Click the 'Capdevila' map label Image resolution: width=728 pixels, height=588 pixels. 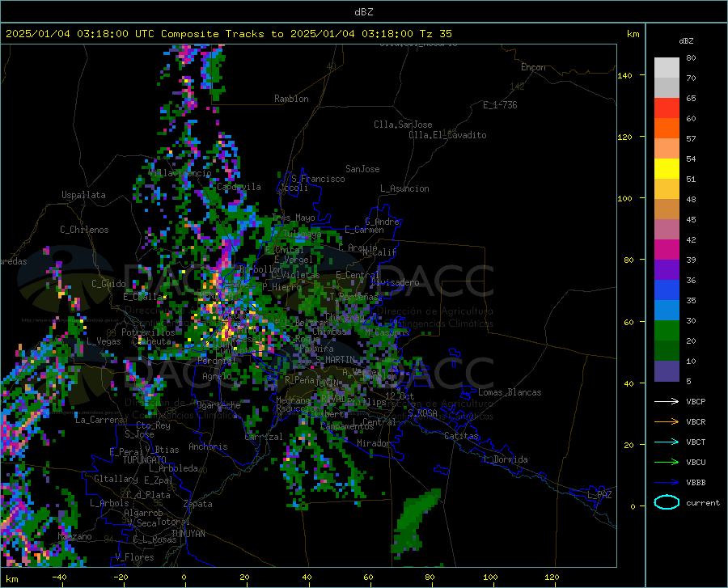(x=239, y=187)
